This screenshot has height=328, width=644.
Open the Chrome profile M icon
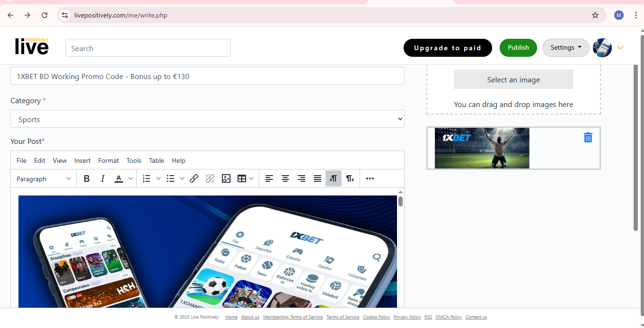coord(619,15)
